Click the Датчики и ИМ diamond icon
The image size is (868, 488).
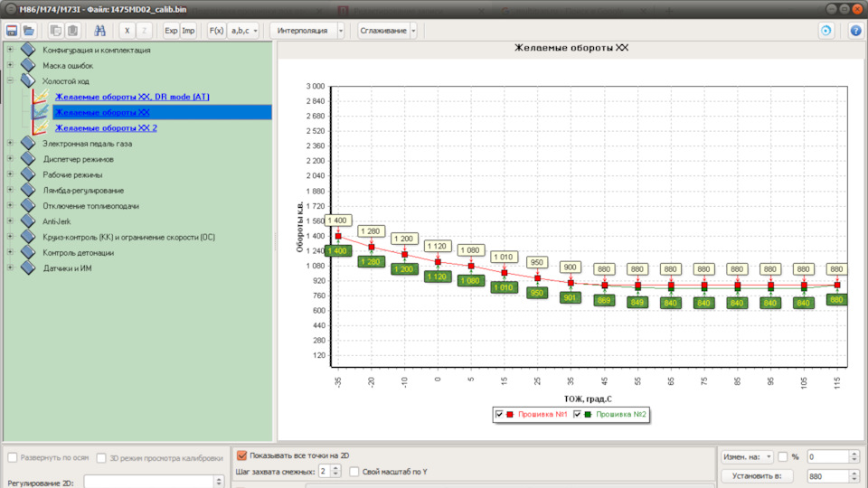click(28, 267)
